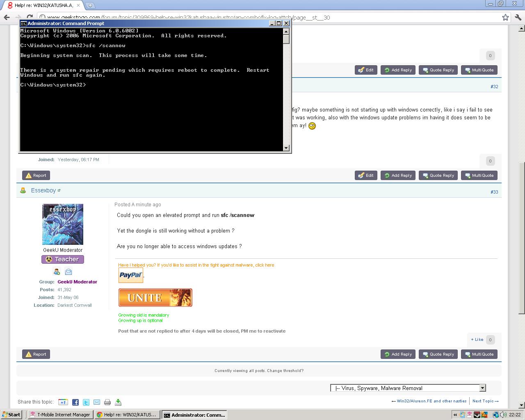Screen dimensions: 525x420
Task: Toggle Multi Quote on post #33
Action: tap(479, 354)
